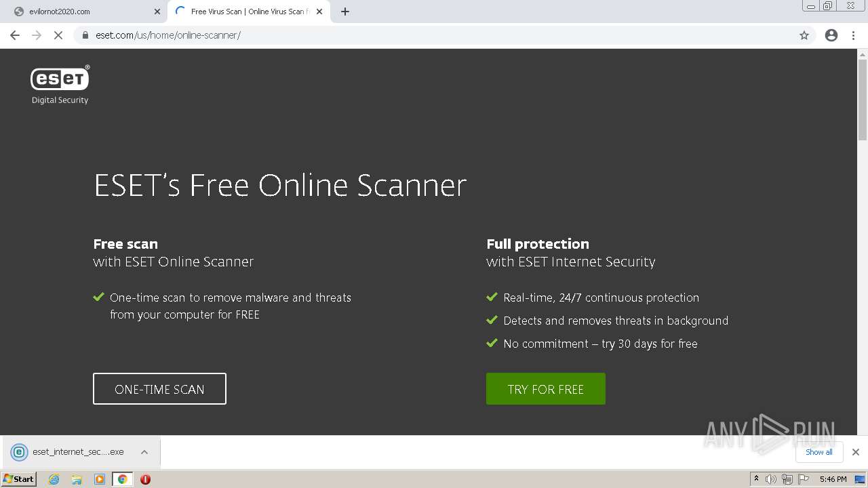Show all downloads
The height and width of the screenshot is (488, 868).
tap(818, 452)
